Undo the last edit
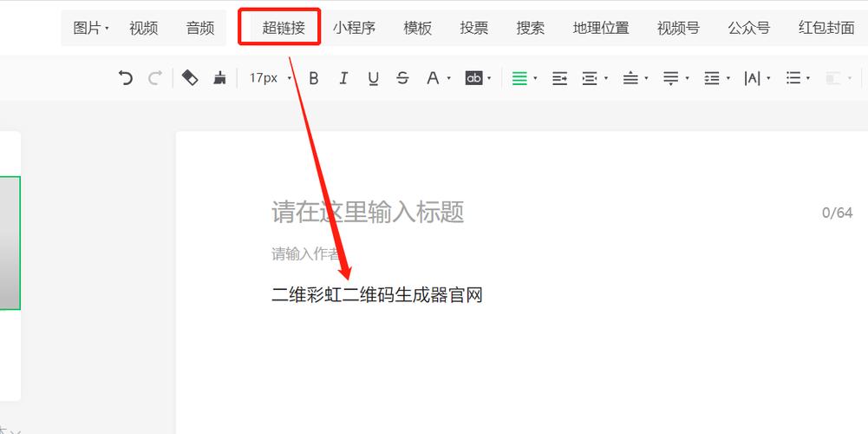This screenshot has width=868, height=434. click(x=126, y=78)
